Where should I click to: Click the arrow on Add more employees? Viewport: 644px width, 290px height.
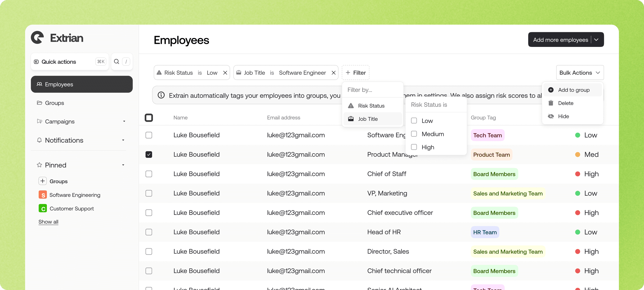[596, 40]
